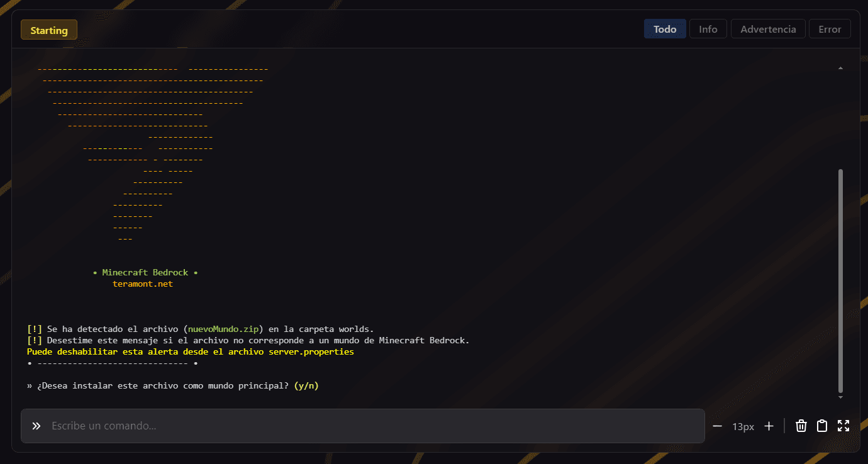Filter console by Error messages
Screen dimensions: 868x464
(x=830, y=29)
